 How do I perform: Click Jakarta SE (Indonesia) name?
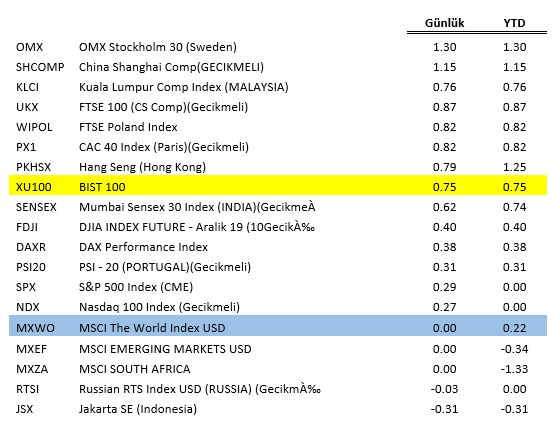(x=138, y=409)
